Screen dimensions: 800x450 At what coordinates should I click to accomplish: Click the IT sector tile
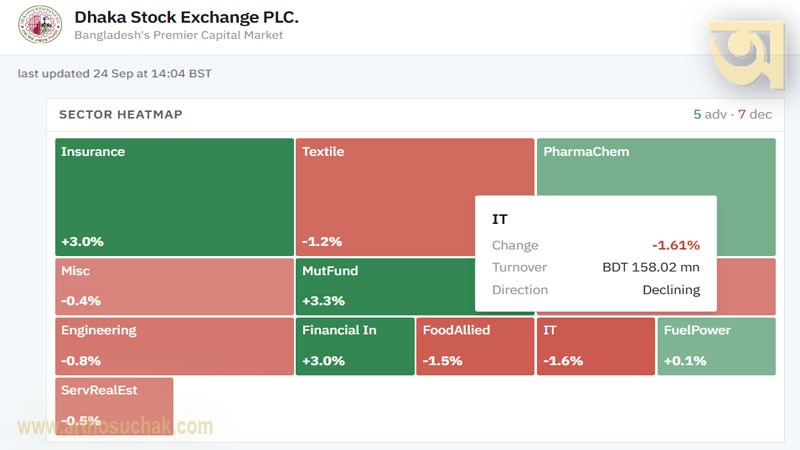pos(596,346)
